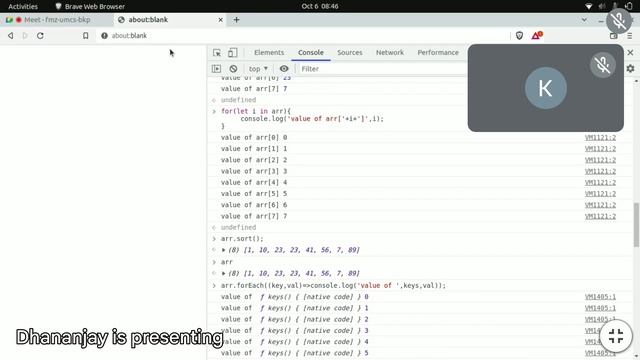View site info icon beside about:blank
Image resolution: width=640 pixels, height=360 pixels.
pos(104,36)
